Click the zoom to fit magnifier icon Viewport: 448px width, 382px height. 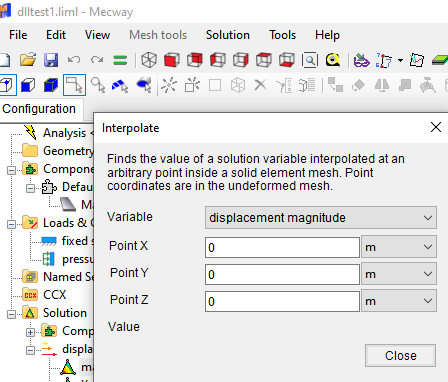click(x=310, y=60)
